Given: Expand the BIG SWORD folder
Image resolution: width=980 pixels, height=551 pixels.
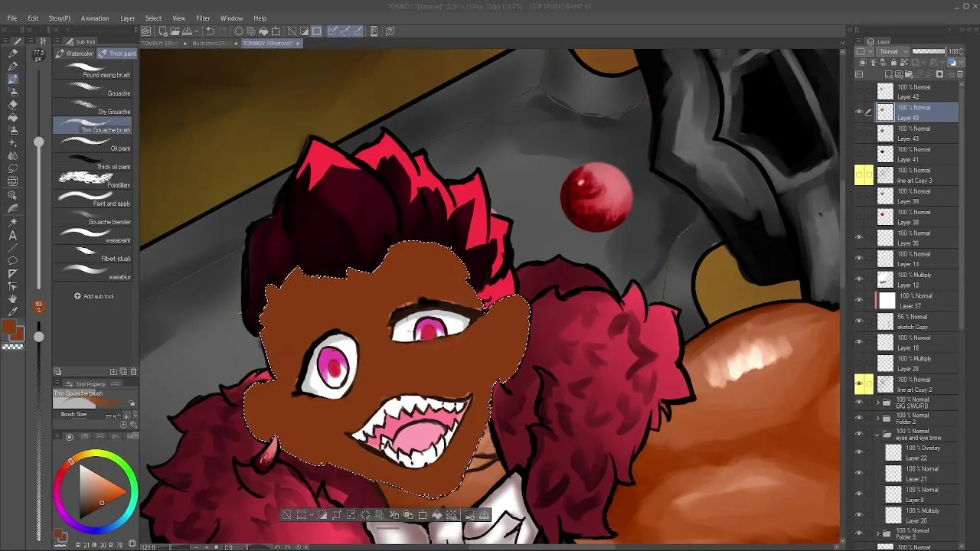Looking at the screenshot, I should pyautogui.click(x=877, y=403).
